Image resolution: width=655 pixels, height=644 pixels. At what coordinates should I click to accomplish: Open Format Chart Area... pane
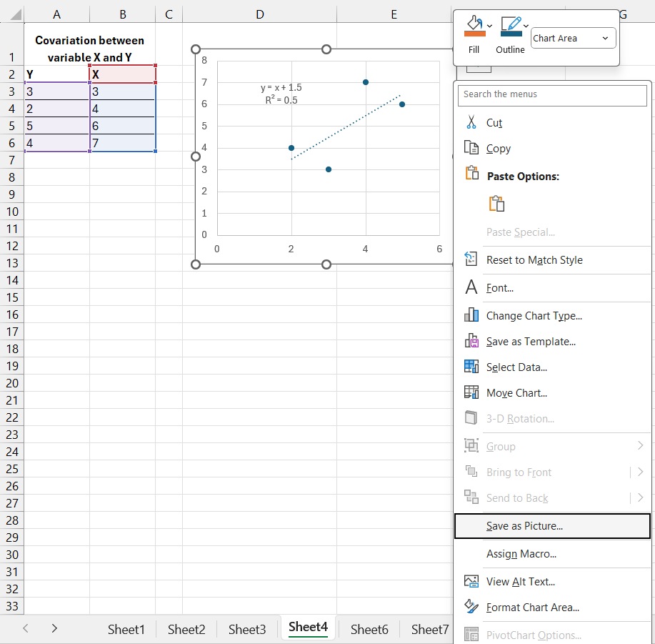533,608
